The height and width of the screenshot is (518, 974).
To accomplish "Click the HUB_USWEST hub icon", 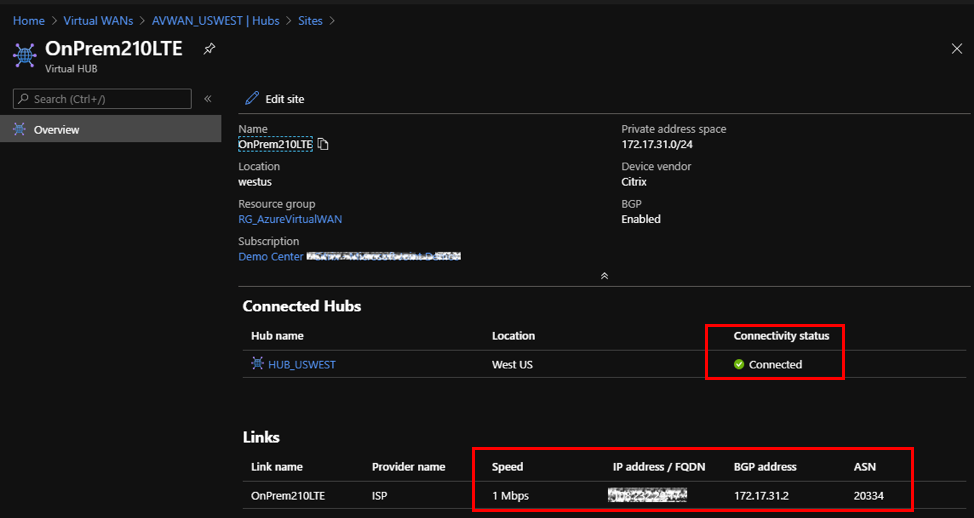I will [257, 363].
